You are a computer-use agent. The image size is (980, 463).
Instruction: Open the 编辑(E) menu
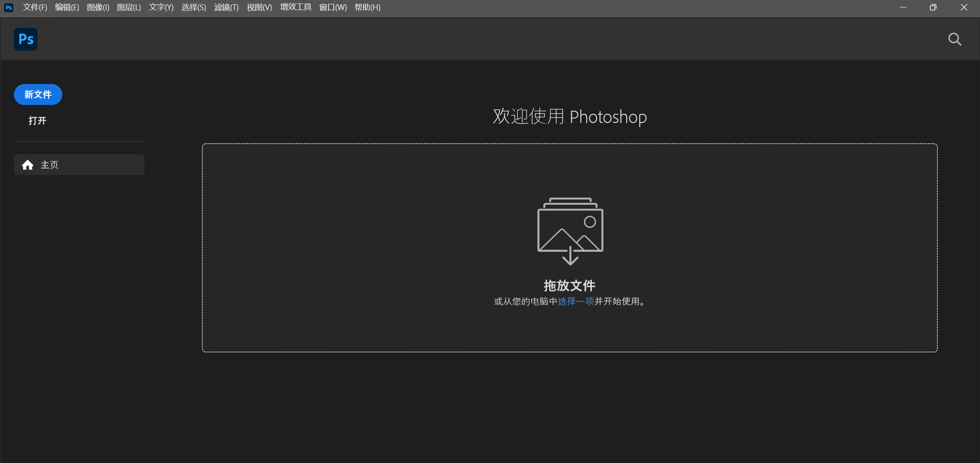tap(67, 7)
